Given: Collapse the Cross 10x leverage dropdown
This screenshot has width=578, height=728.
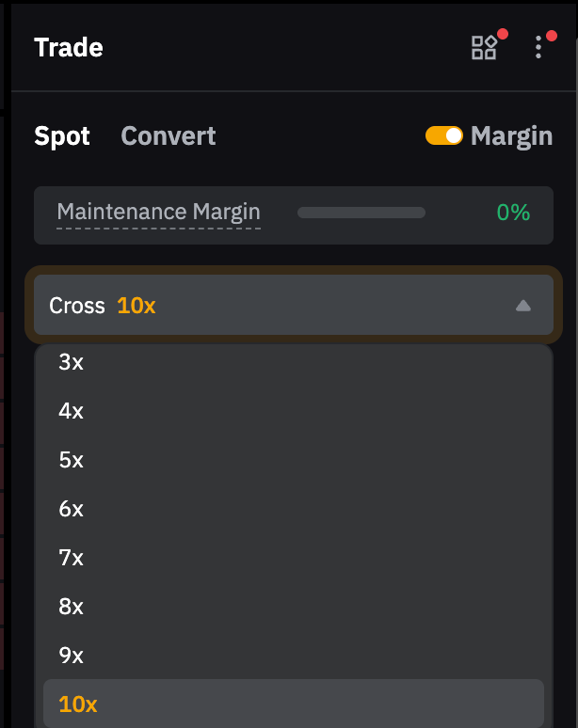Looking at the screenshot, I should pos(293,306).
